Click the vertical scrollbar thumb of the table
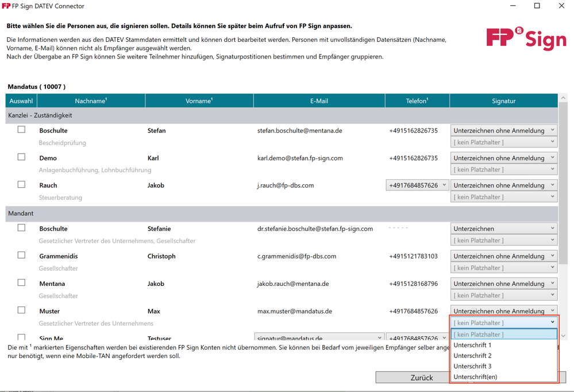The width and height of the screenshot is (574, 392). [563, 183]
